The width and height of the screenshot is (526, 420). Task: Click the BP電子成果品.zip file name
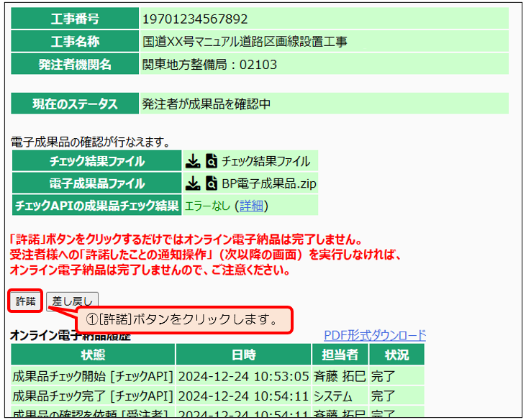coord(268,183)
